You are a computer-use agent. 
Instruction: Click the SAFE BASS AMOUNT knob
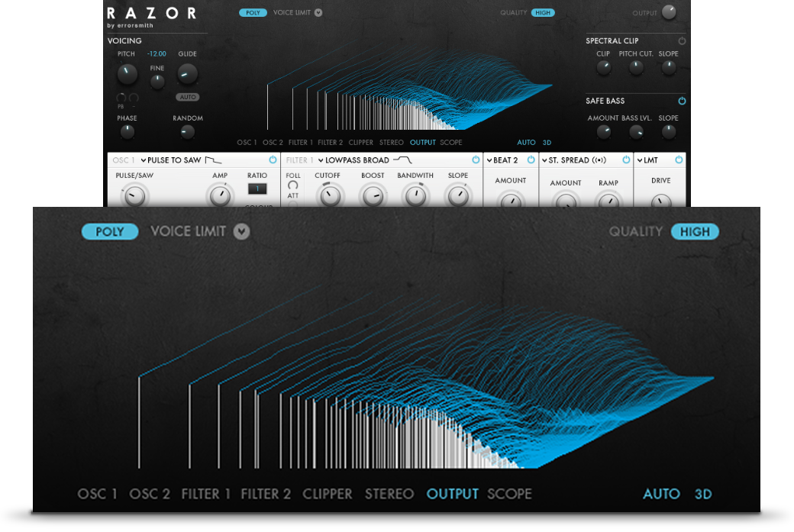603,131
